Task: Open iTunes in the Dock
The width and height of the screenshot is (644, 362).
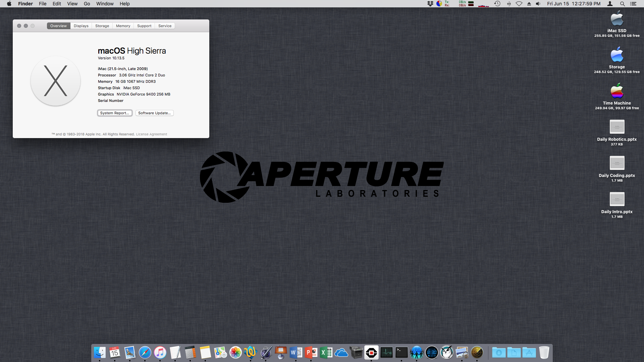Action: 160,353
